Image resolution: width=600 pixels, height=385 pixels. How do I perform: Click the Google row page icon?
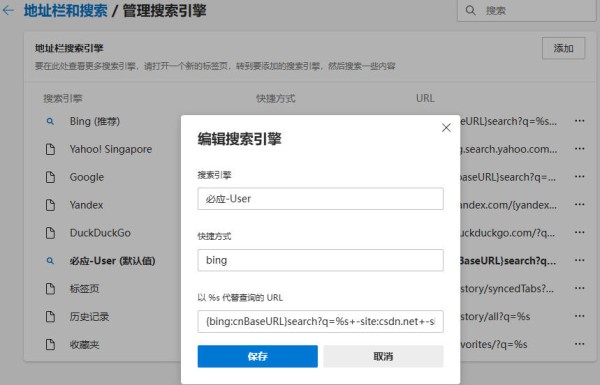(x=50, y=177)
